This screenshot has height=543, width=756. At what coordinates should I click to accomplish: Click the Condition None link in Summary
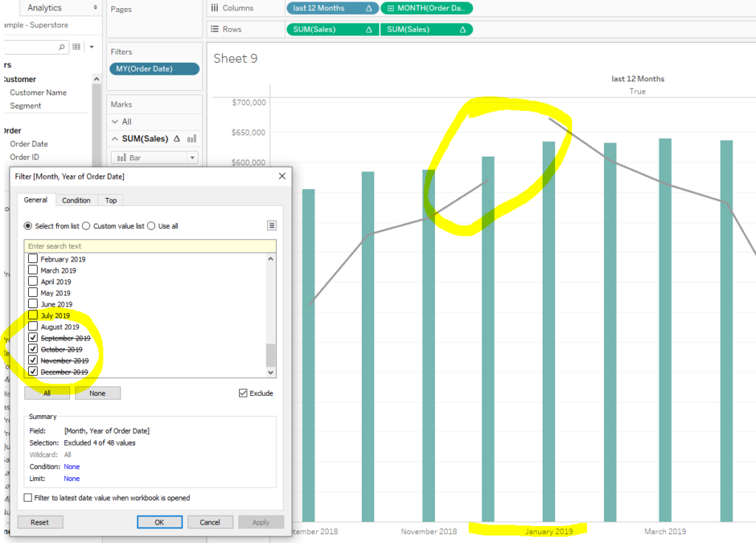pyautogui.click(x=72, y=467)
